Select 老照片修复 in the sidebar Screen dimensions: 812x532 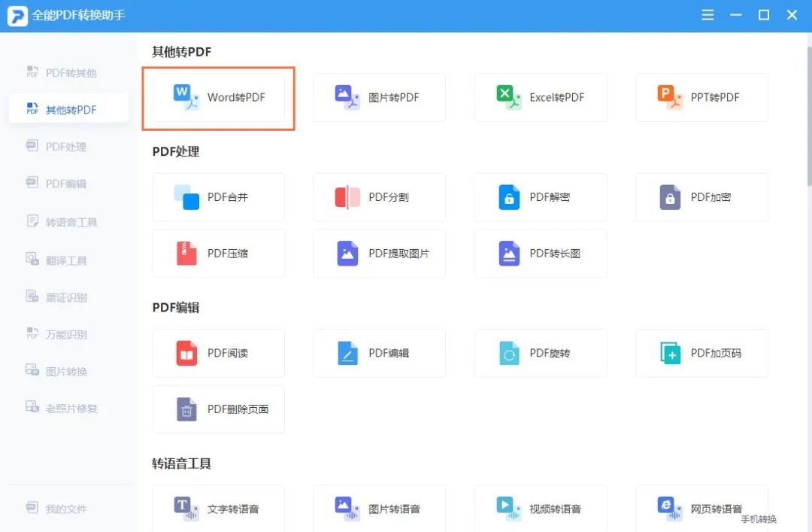(68, 409)
